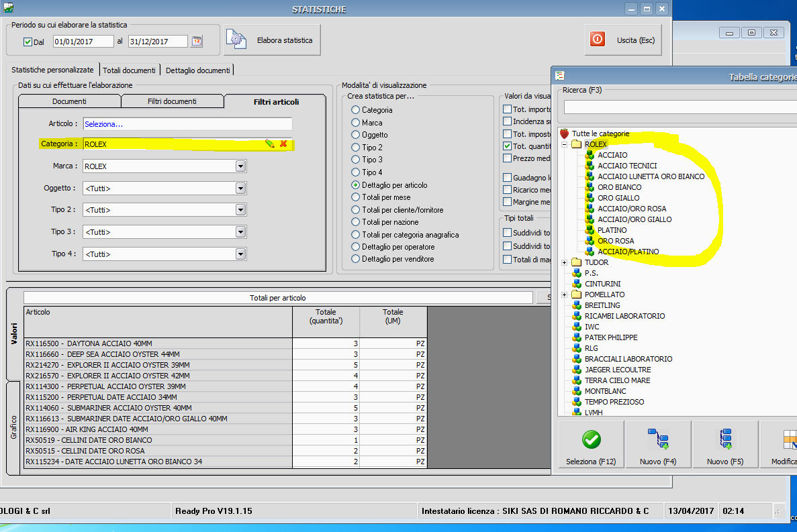
Task: Click the icon beside RICAMBI LABORATORIO
Action: (x=576, y=316)
